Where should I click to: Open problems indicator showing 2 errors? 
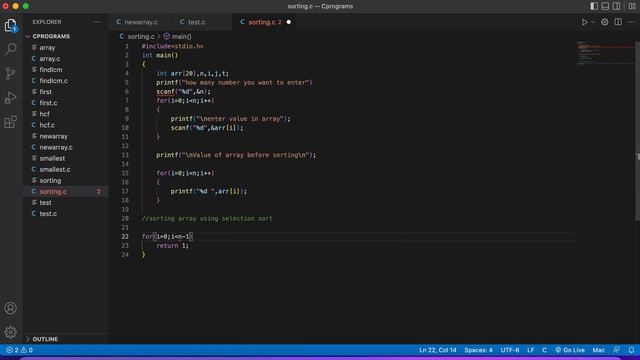tap(19, 350)
